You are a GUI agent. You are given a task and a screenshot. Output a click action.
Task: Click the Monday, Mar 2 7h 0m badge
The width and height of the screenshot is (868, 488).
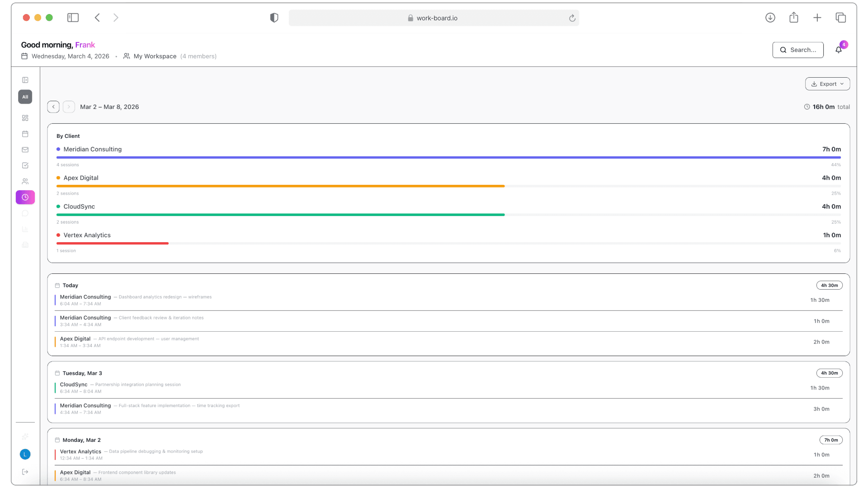click(x=831, y=440)
